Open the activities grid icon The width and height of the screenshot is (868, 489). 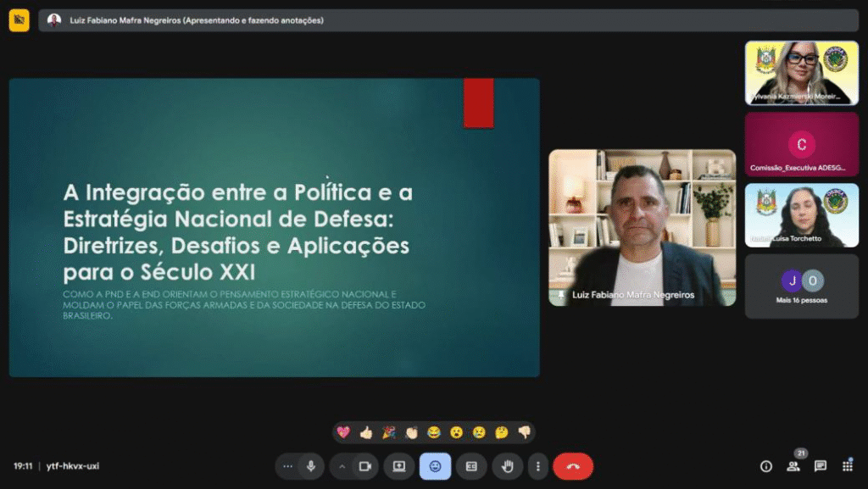pyautogui.click(x=847, y=466)
